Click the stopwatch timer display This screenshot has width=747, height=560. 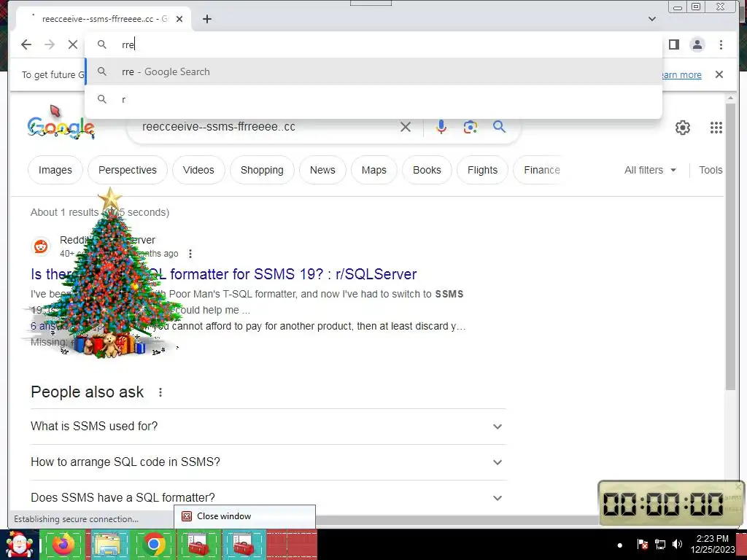(x=663, y=503)
